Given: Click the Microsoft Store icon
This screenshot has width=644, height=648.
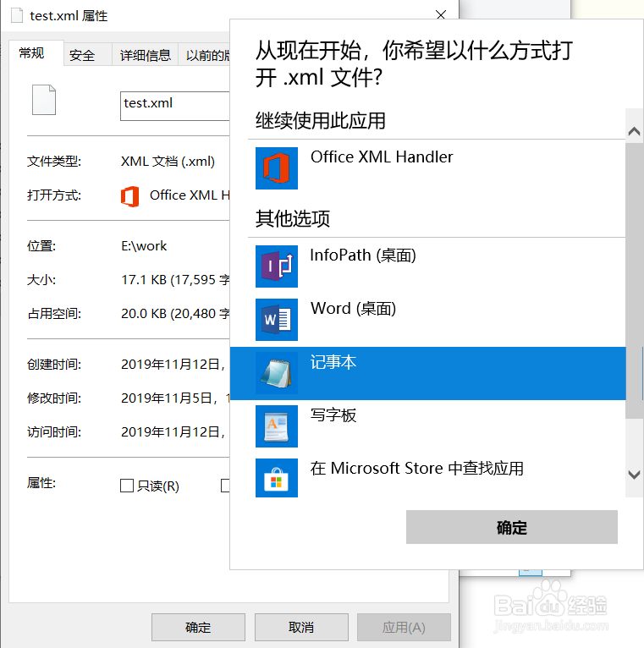Looking at the screenshot, I should [x=277, y=478].
